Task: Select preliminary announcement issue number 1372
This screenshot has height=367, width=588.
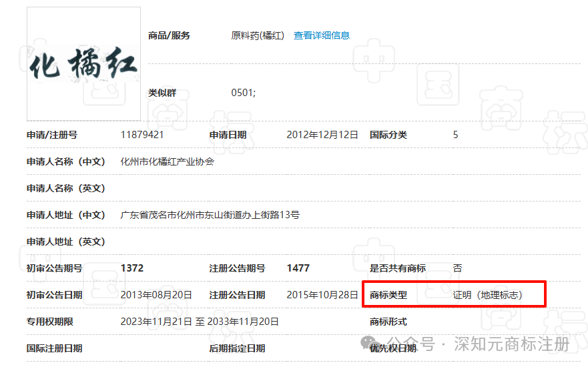Action: click(132, 268)
